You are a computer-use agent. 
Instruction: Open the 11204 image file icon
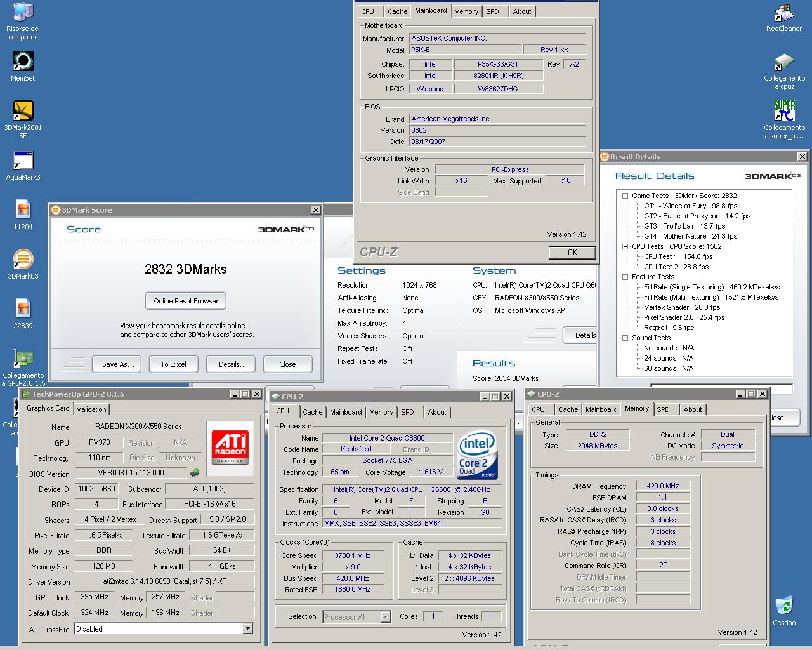[23, 215]
